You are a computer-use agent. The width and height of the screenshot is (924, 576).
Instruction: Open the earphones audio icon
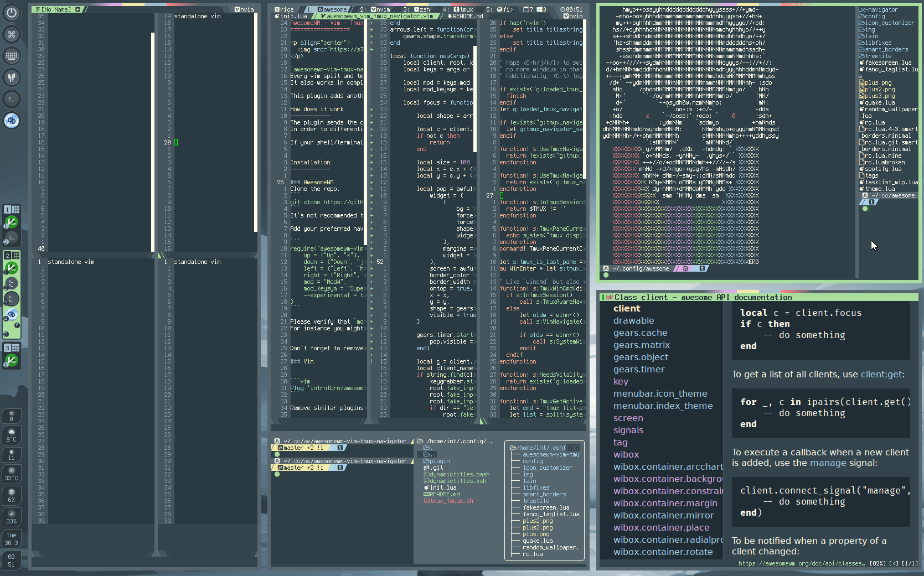click(12, 77)
